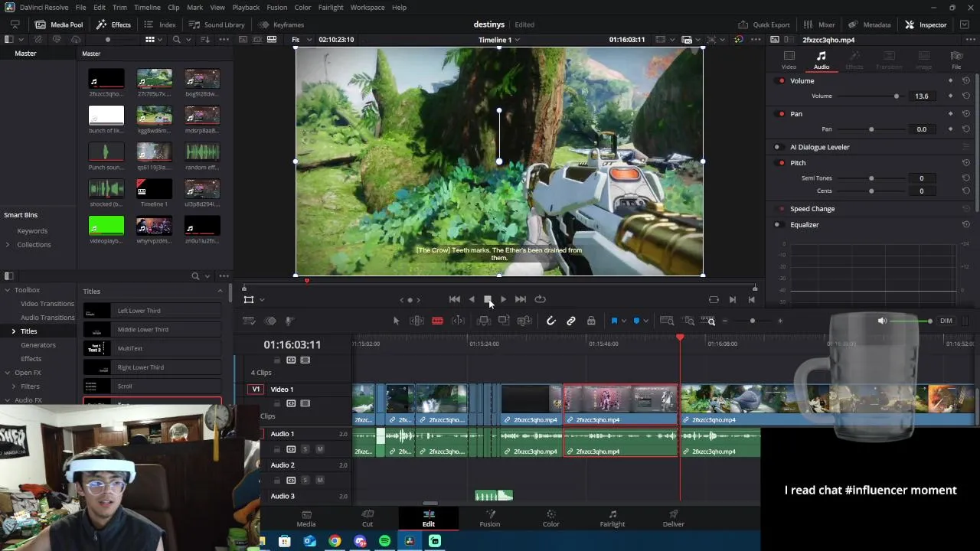Open the Fairlight page
980x551 pixels.
pyautogui.click(x=612, y=518)
